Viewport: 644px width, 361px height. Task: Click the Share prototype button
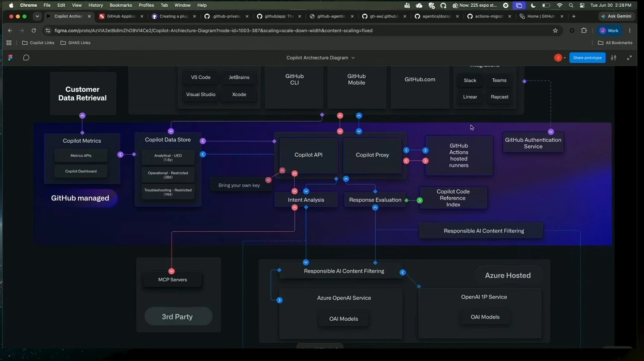pyautogui.click(x=587, y=58)
